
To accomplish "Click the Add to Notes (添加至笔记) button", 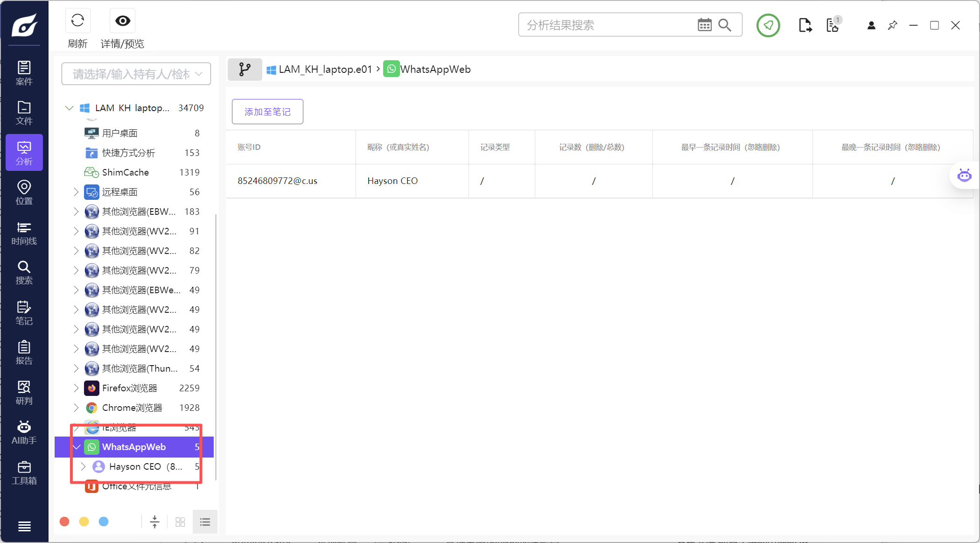I will click(267, 112).
